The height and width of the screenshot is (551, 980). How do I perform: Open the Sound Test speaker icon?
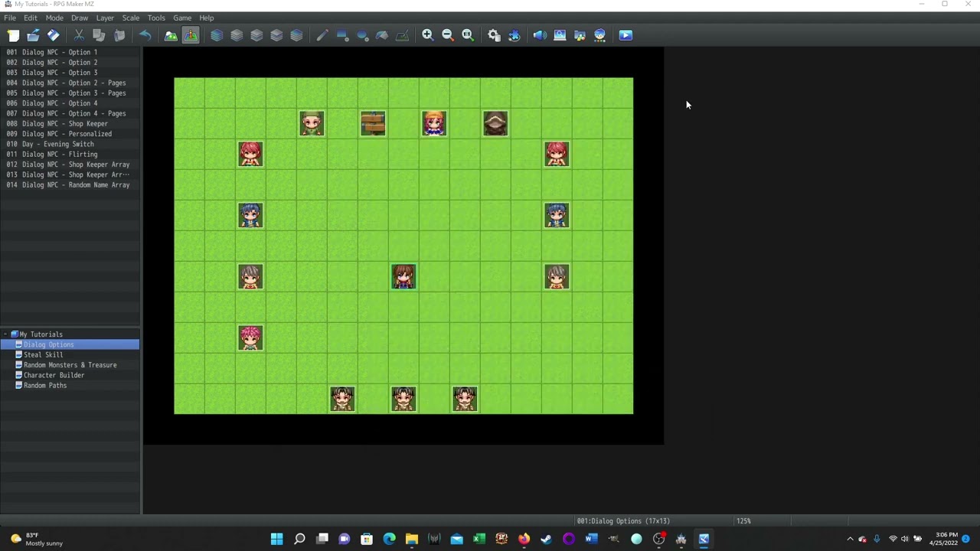[x=540, y=35]
